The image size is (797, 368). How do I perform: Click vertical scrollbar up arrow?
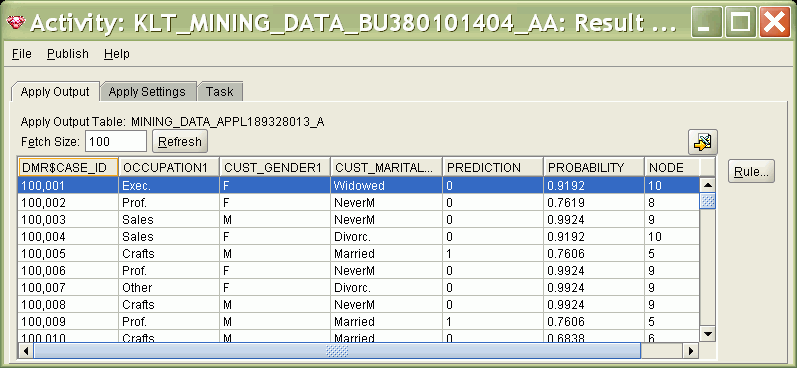pyautogui.click(x=708, y=185)
